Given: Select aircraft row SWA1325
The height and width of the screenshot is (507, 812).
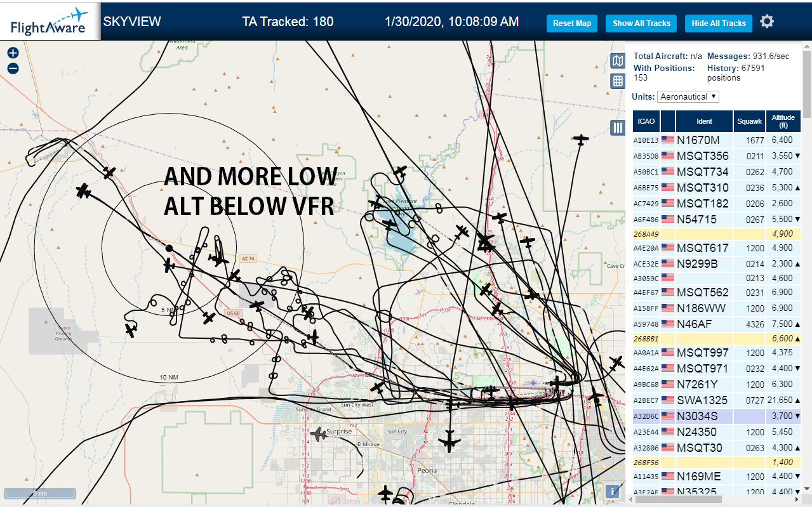Looking at the screenshot, I should 717,400.
